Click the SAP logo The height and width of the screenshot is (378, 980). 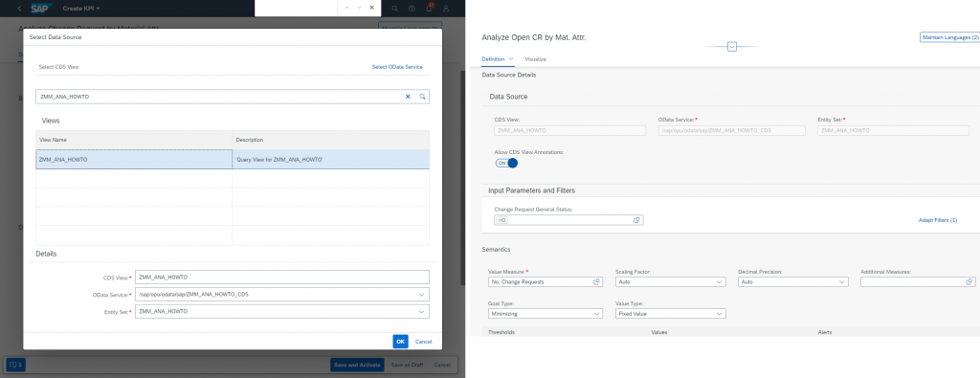click(42, 9)
